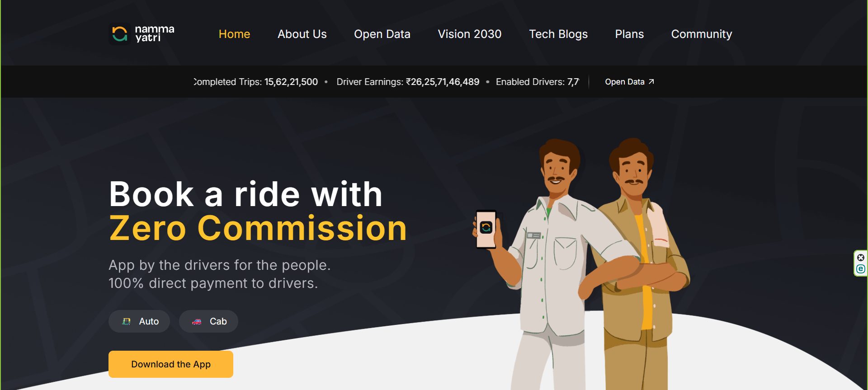
Task: Click the Download the App button
Action: pyautogui.click(x=171, y=364)
